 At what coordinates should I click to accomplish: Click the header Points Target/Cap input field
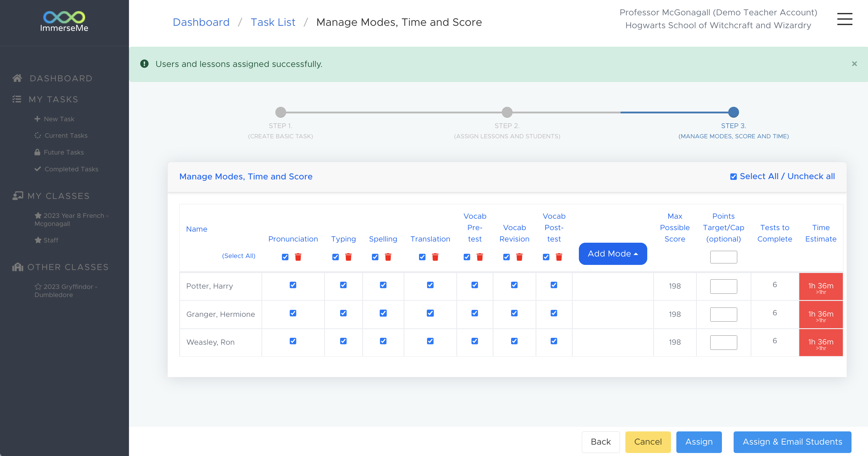(723, 257)
